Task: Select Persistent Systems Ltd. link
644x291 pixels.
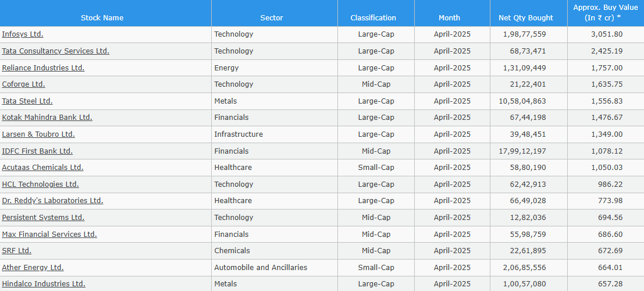Action: click(x=43, y=218)
